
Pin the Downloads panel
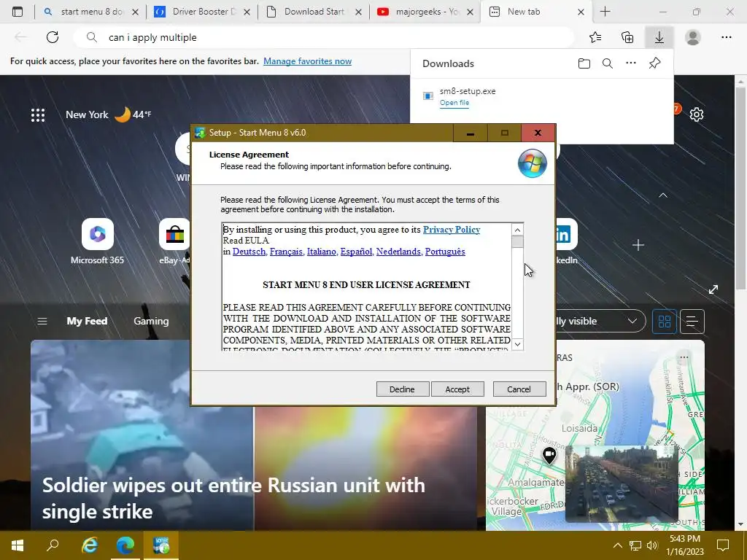tap(654, 63)
